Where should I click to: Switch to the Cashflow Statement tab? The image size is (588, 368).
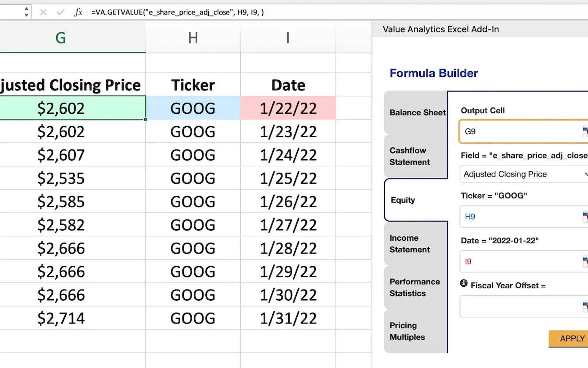click(416, 156)
